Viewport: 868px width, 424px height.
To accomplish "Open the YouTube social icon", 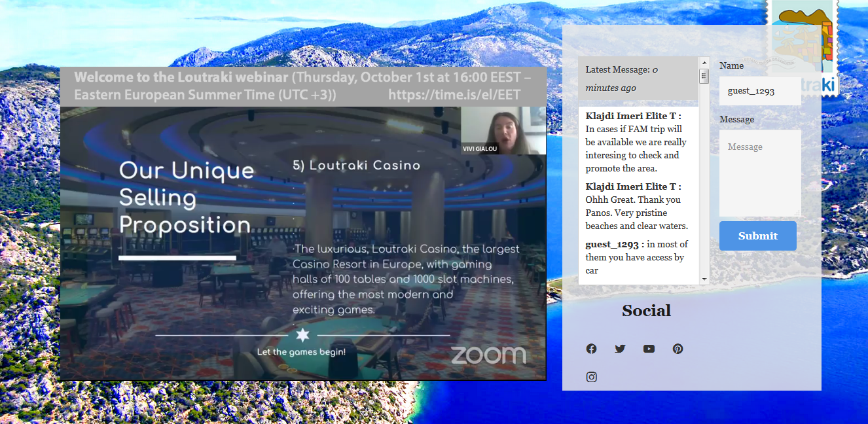I will click(x=649, y=349).
